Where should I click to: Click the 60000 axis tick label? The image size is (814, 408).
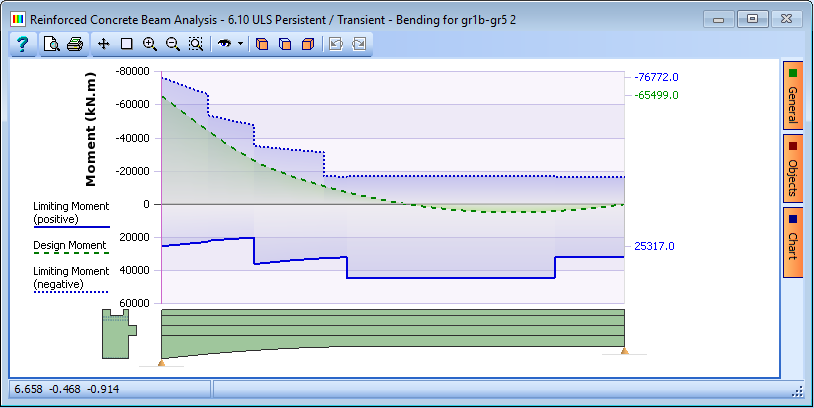(x=134, y=303)
